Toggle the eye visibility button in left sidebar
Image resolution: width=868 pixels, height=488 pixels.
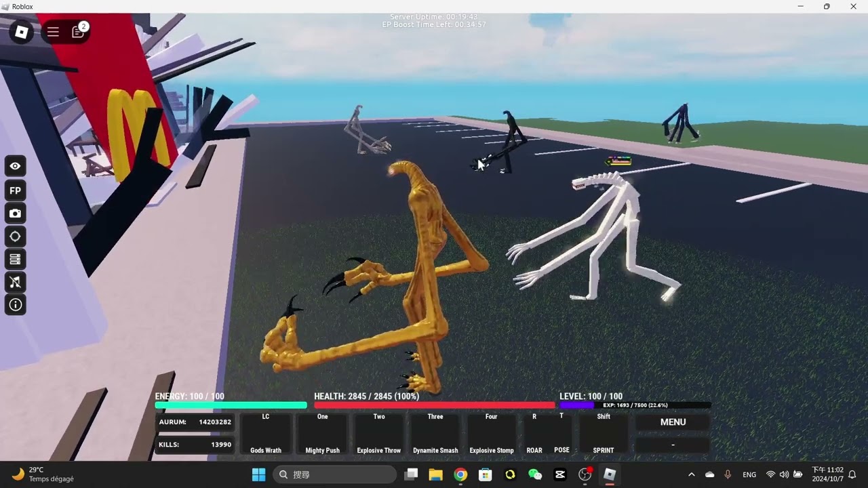click(16, 166)
